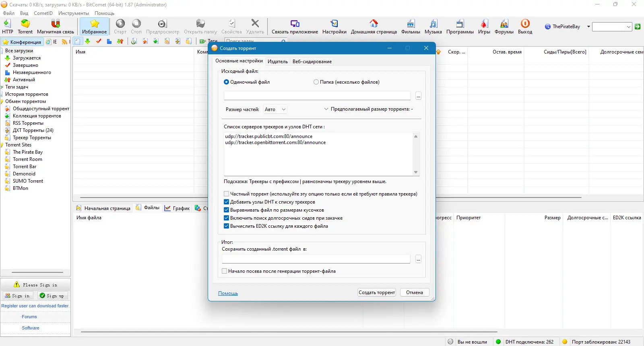Enable the Частный торрент checkbox
The height and width of the screenshot is (346, 644).
(x=226, y=194)
